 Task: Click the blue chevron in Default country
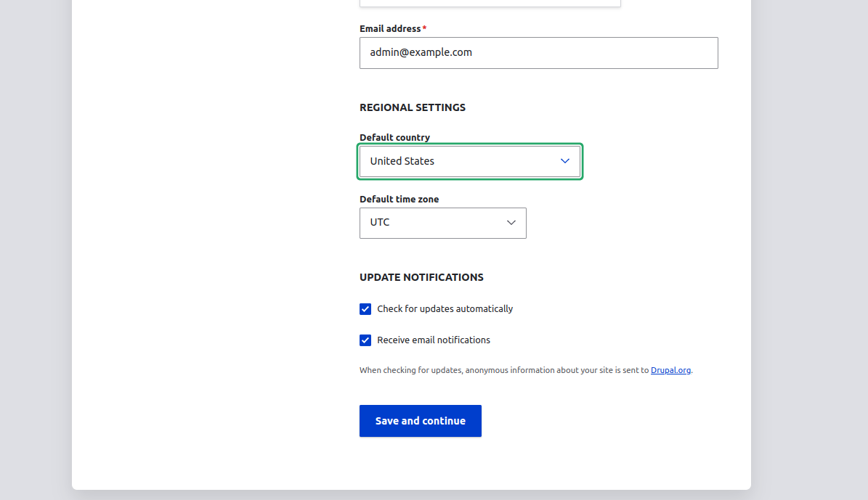[565, 161]
